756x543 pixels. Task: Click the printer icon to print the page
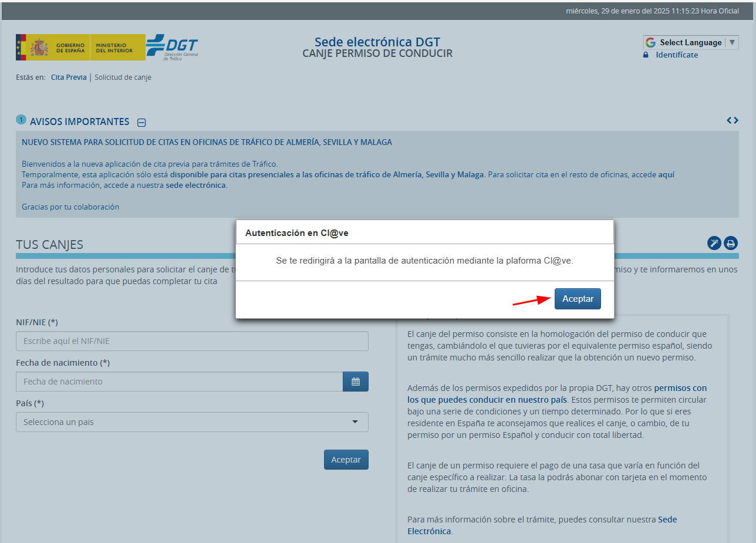pos(731,243)
